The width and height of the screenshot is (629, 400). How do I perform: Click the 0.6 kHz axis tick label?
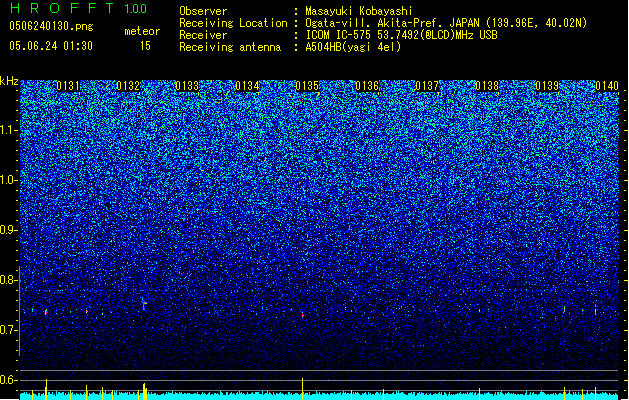(8, 380)
